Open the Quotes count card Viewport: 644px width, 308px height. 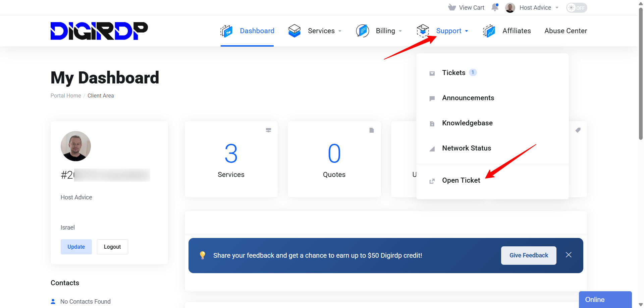(x=334, y=159)
